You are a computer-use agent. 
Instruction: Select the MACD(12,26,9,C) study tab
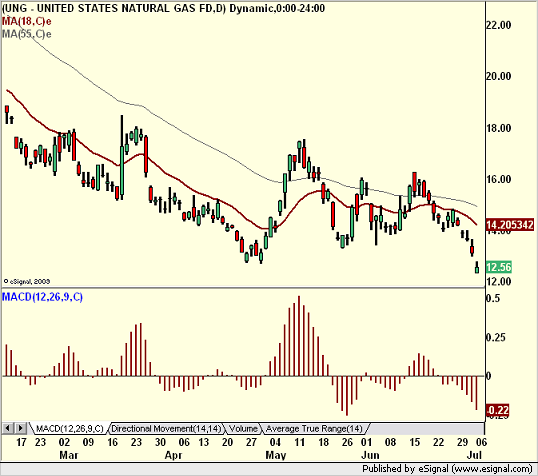point(70,429)
